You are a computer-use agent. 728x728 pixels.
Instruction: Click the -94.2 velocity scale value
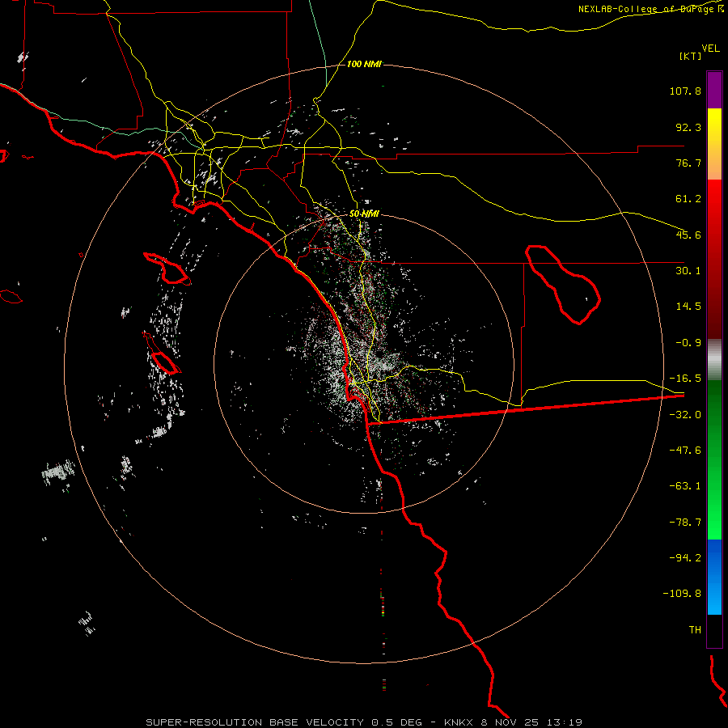click(x=685, y=557)
